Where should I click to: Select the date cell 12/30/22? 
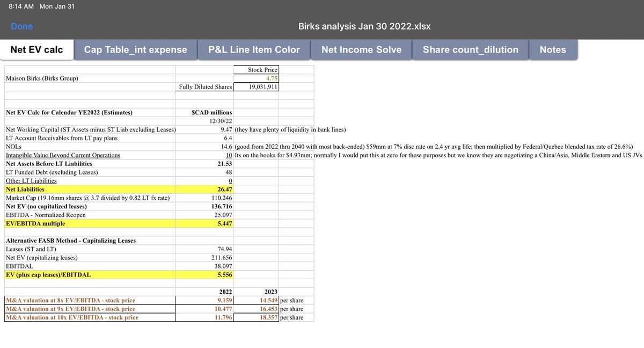coord(204,121)
